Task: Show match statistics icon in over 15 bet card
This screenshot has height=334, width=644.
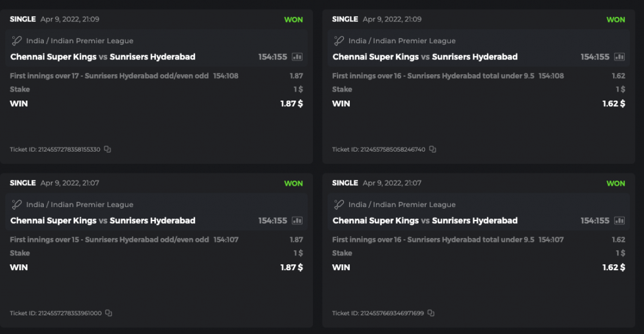Action: tap(297, 221)
